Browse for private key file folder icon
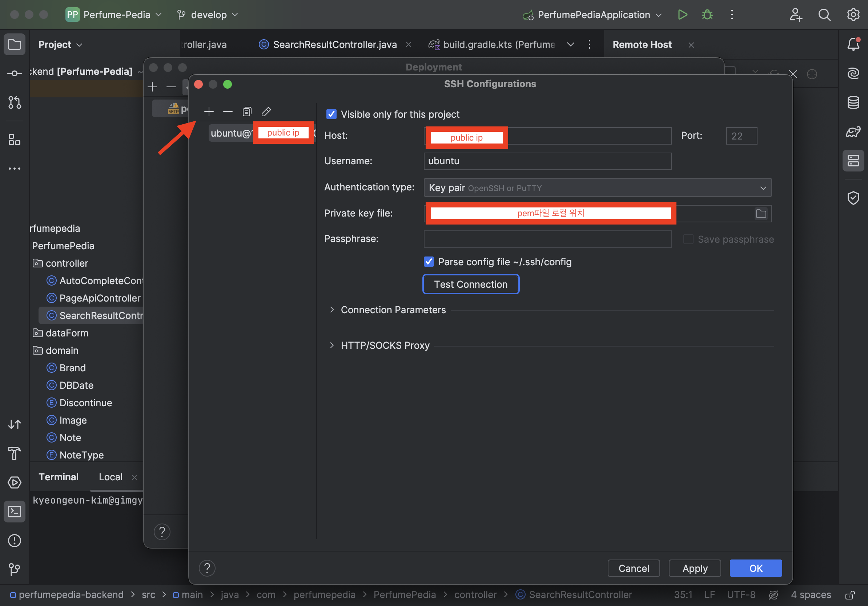 pyautogui.click(x=761, y=214)
